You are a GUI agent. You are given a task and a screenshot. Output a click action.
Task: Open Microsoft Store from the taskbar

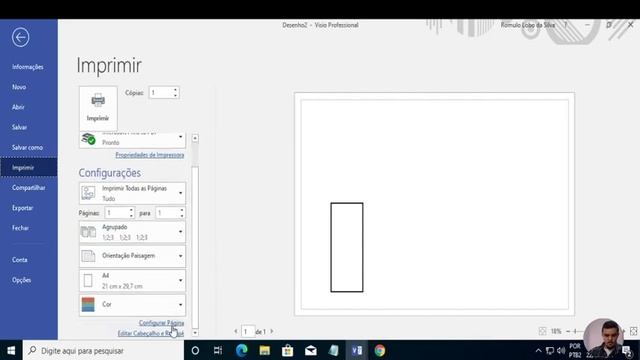click(x=287, y=351)
